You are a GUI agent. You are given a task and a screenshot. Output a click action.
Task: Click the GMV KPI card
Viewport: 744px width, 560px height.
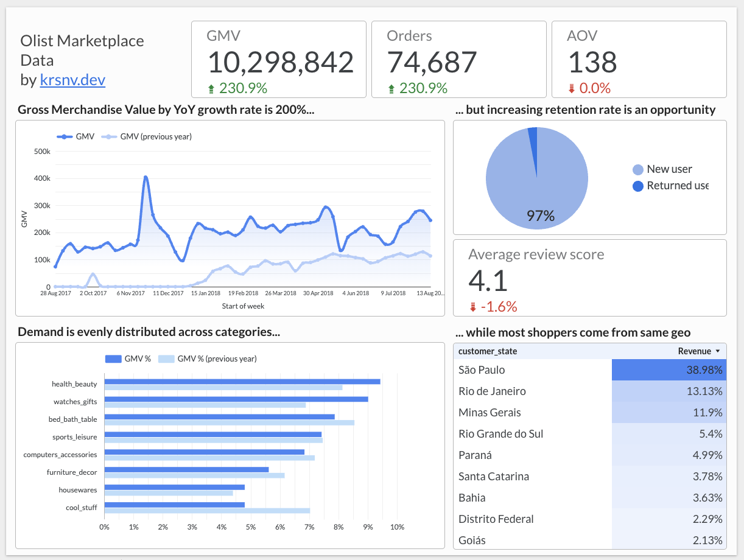click(x=278, y=59)
